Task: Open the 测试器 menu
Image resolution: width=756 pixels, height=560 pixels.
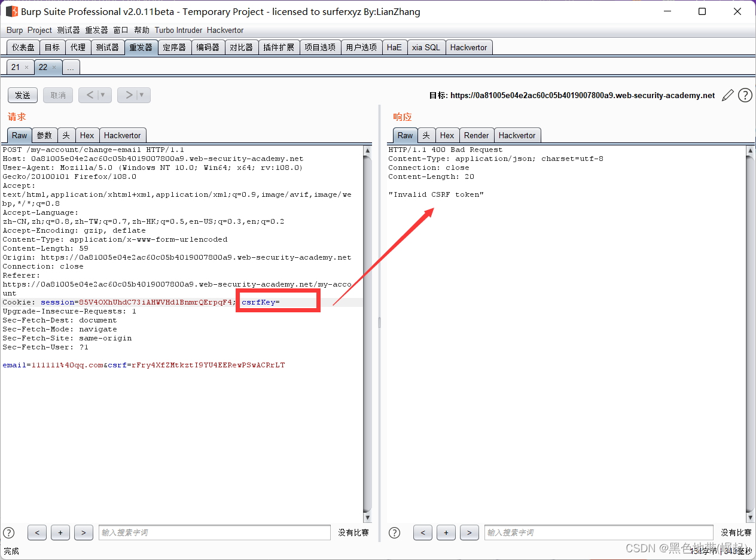Action: click(68, 30)
